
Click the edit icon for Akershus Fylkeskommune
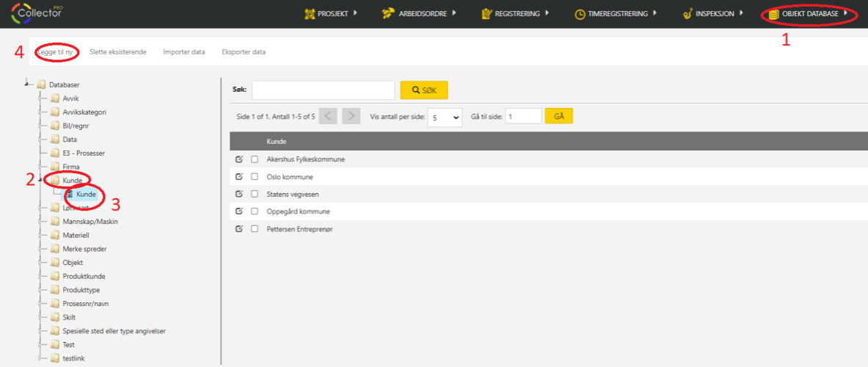239,159
